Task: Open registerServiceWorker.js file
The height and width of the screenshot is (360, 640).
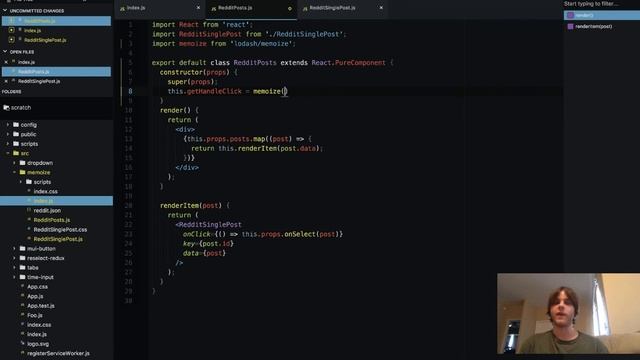Action: click(58, 353)
